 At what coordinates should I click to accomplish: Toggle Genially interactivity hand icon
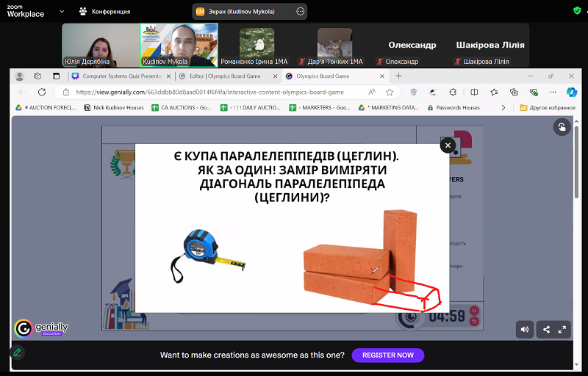(562, 127)
